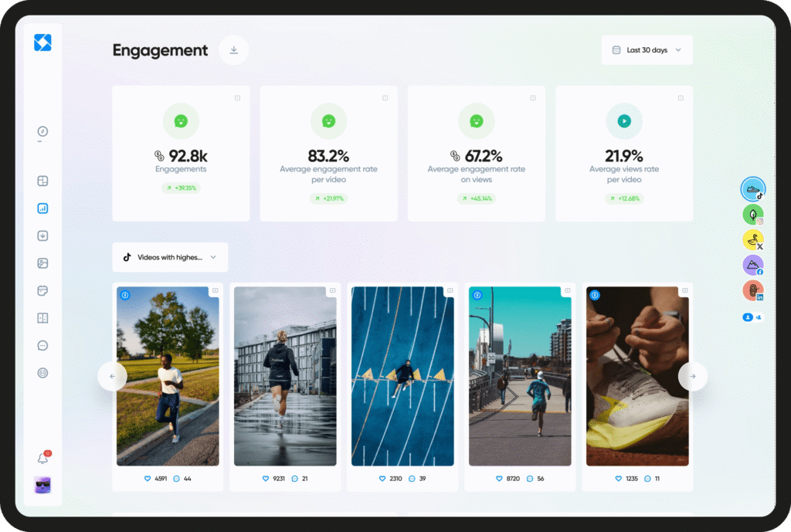The width and height of the screenshot is (791, 532).
Task: Click the +21.97% change badge
Action: pyautogui.click(x=329, y=198)
